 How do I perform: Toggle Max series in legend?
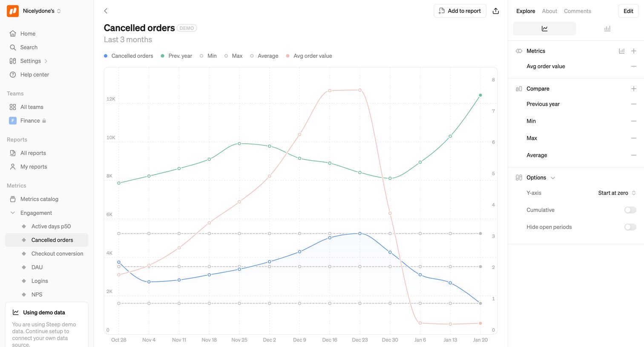(233, 56)
